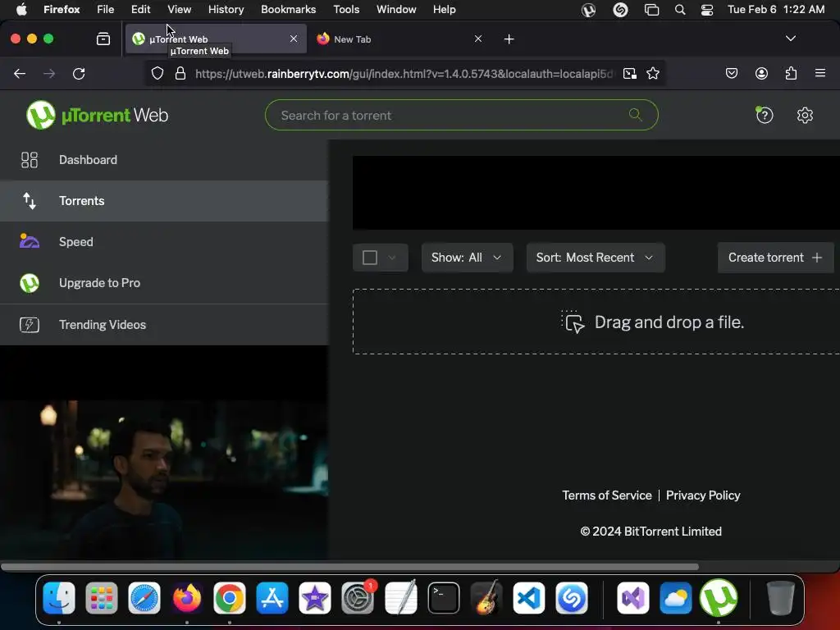Viewport: 840px width, 630px height.
Task: Click the site security padlock icon
Action: coord(180,73)
